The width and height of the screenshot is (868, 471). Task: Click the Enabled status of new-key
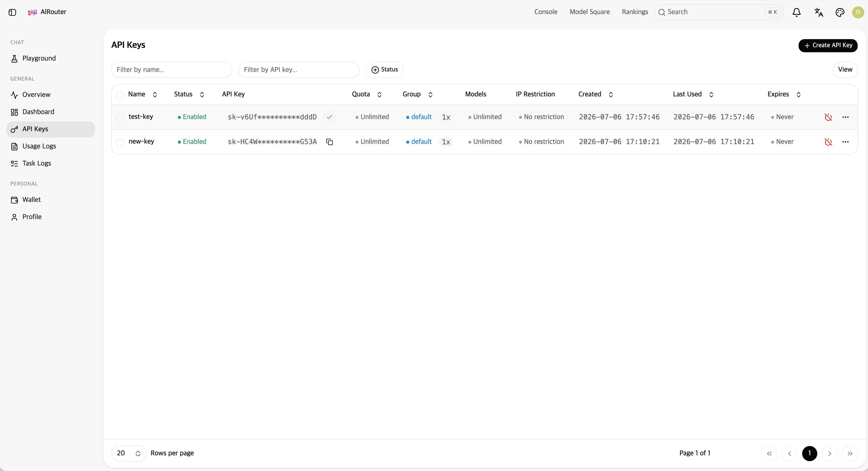coord(192,142)
